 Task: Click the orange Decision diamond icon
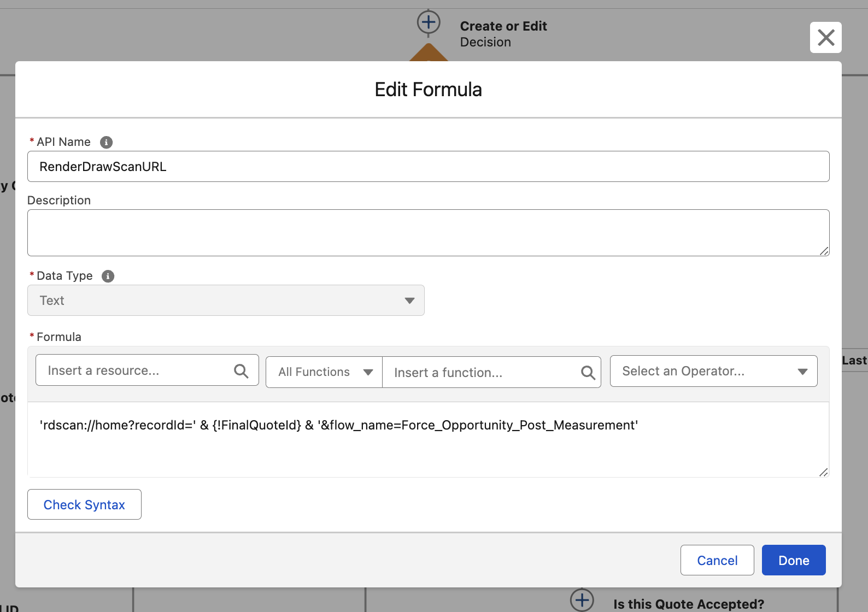pos(429,54)
